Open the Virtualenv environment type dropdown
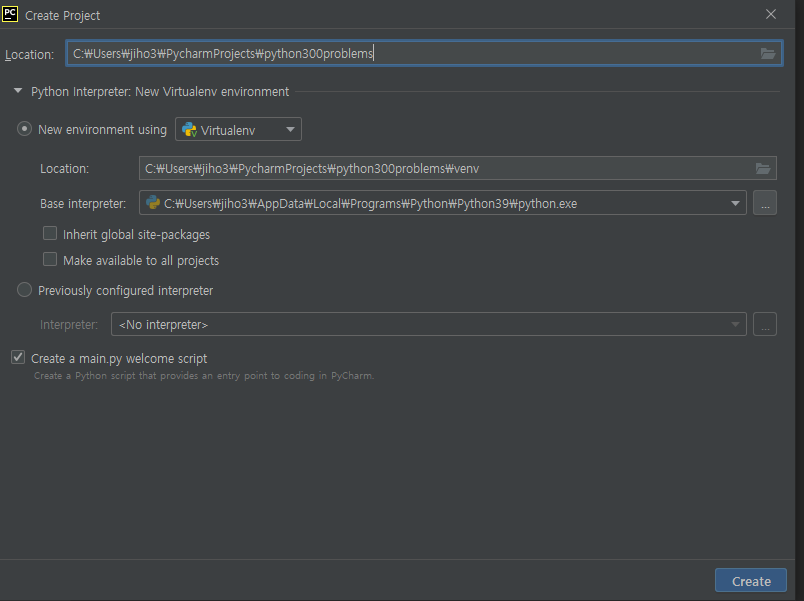The width and height of the screenshot is (804, 601). click(x=238, y=129)
